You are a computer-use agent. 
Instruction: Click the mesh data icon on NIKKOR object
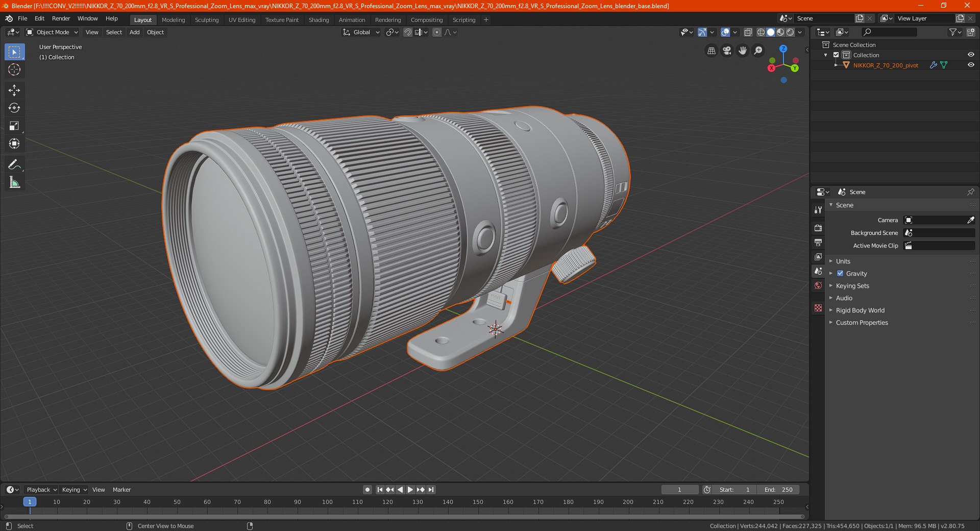tap(944, 65)
